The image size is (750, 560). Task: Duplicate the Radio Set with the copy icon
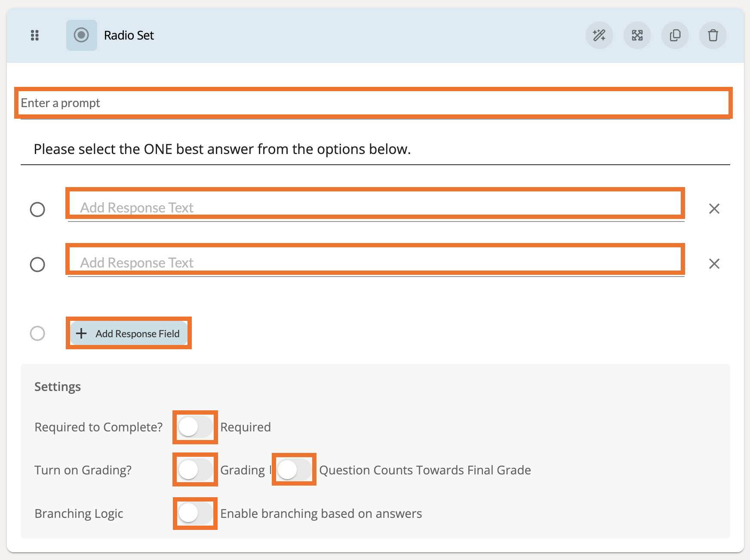point(675,35)
